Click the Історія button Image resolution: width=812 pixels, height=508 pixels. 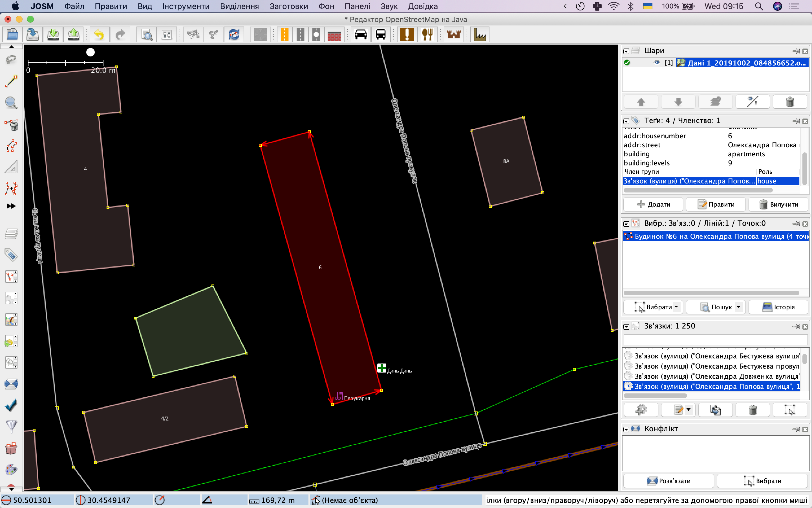point(778,307)
